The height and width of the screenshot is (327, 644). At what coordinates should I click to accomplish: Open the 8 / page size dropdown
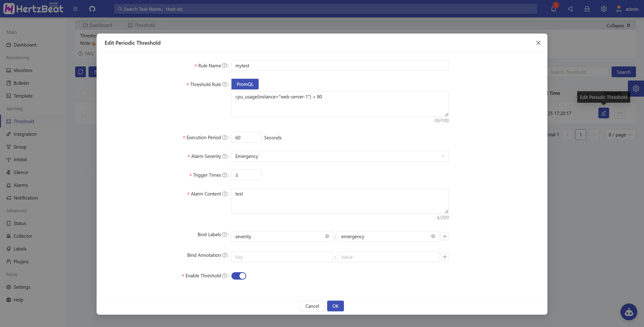click(620, 135)
